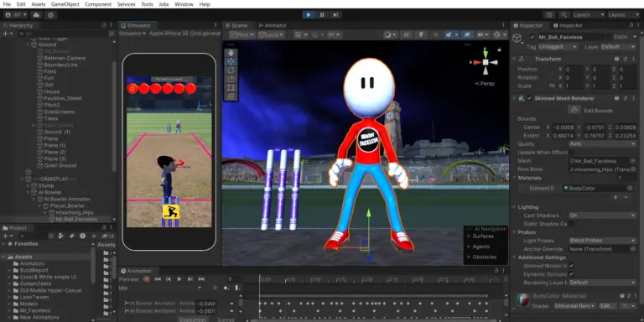The image size is (644, 322).
Task: Toggle Dynamic Occlusion checkbox
Action: pos(571,274)
